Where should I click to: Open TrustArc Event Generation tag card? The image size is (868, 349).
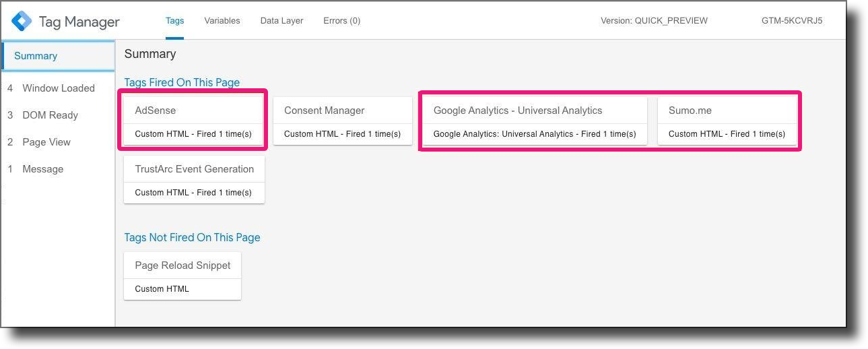[194, 179]
